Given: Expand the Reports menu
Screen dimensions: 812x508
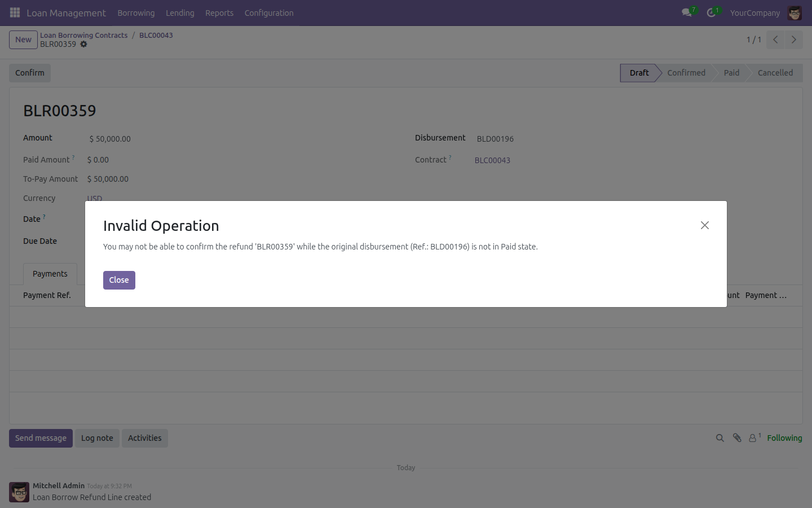Looking at the screenshot, I should point(219,12).
